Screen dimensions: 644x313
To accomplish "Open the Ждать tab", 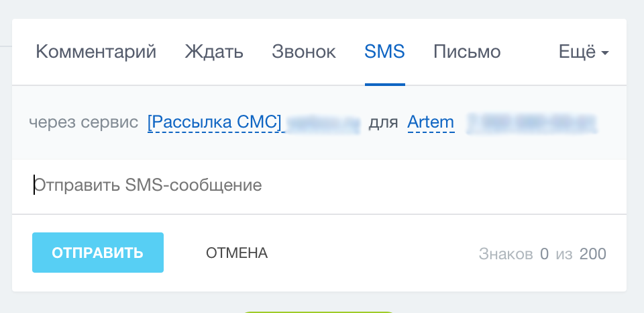I will (x=214, y=52).
